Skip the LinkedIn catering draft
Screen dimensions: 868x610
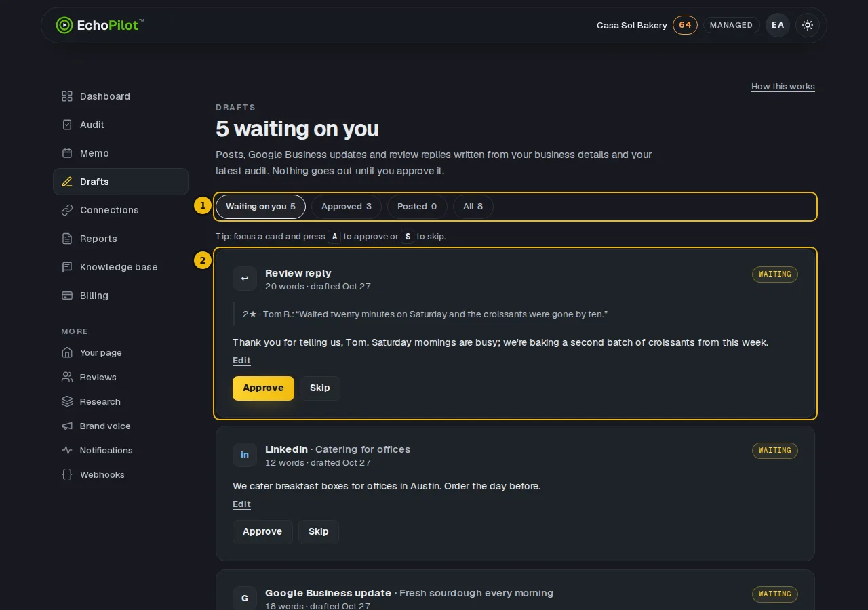coord(319,532)
